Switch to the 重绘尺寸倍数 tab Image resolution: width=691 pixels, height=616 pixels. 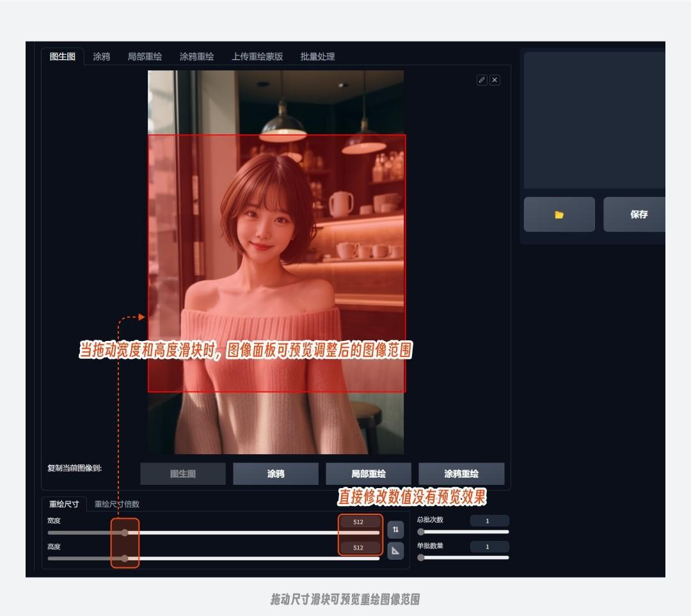coord(117,504)
